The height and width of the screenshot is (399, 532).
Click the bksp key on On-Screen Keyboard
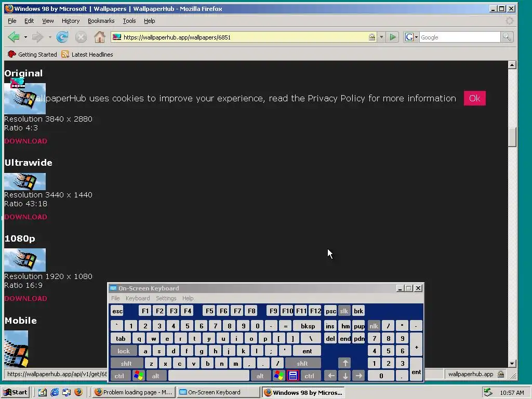pos(308,326)
